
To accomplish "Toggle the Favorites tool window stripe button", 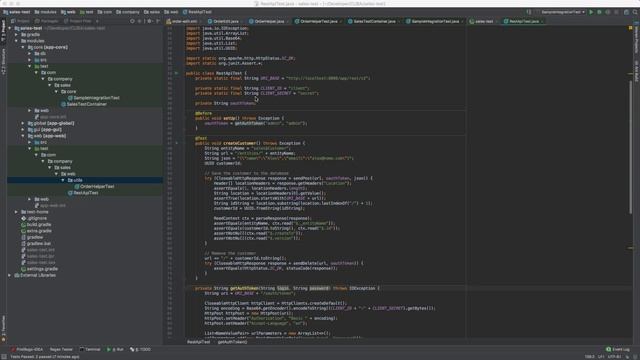I will [x=3, y=328].
